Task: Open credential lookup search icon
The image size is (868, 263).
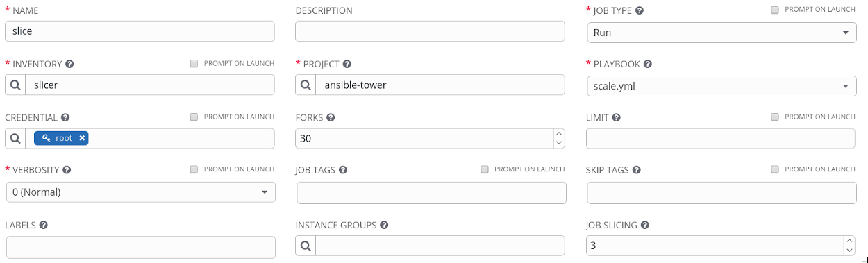Action: [15, 138]
